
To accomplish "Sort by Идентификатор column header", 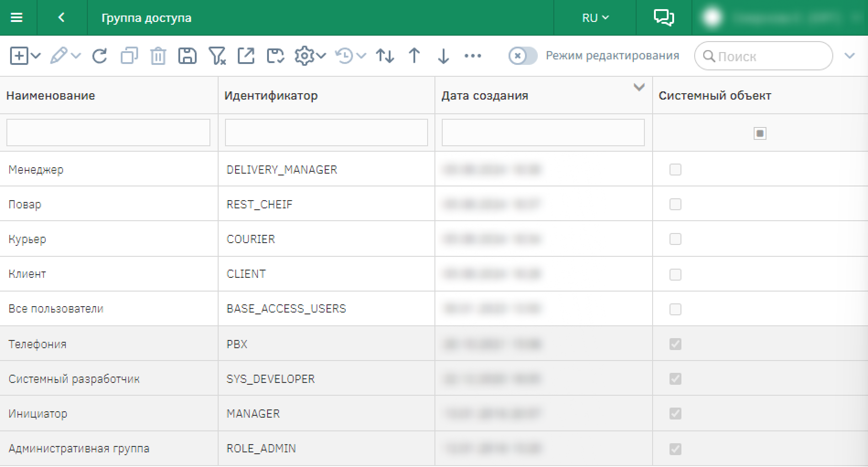I will click(271, 96).
